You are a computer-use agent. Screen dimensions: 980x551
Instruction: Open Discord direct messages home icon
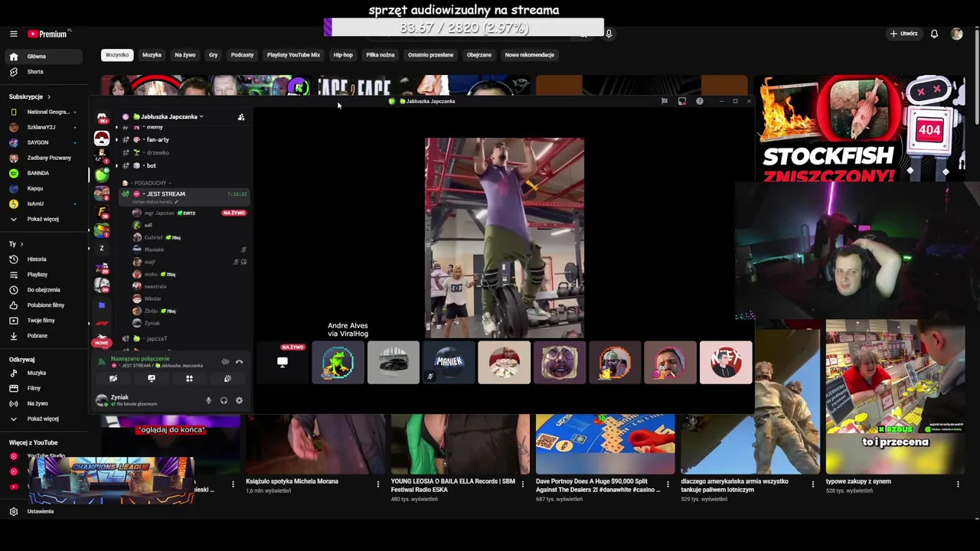pyautogui.click(x=102, y=118)
